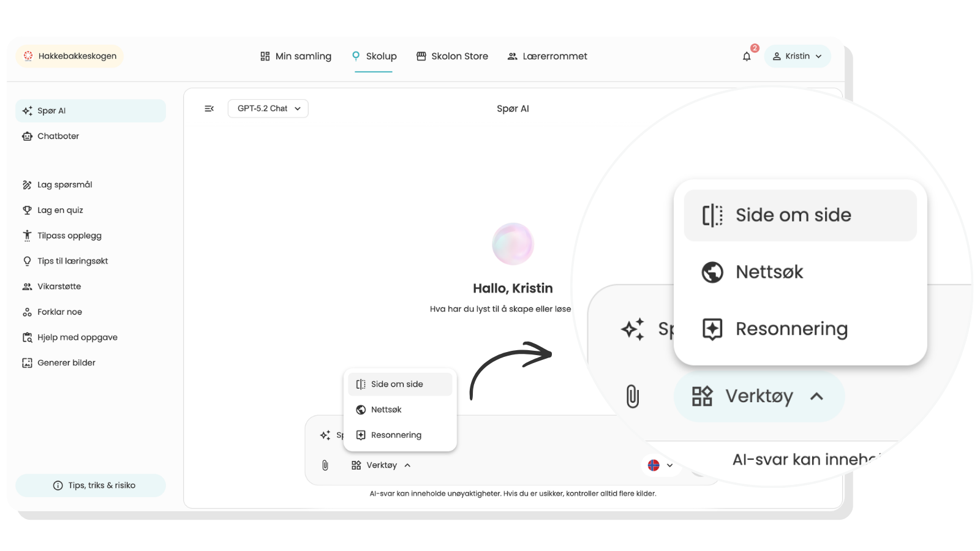Click the notification bell icon
The height and width of the screenshot is (551, 980).
(x=747, y=56)
